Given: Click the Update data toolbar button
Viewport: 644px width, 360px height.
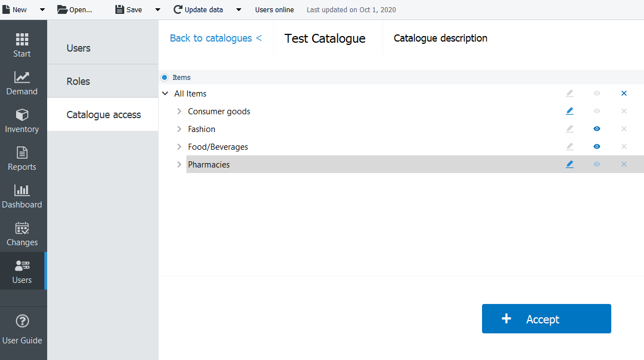Looking at the screenshot, I should tap(199, 10).
